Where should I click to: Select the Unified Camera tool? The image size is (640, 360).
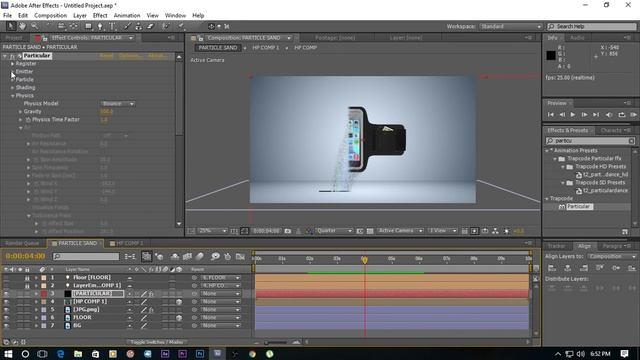pos(61,26)
